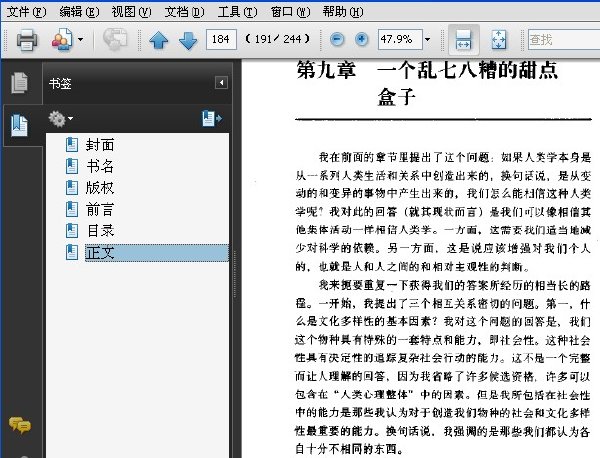Expand the collaborate icon dropdown arrow
This screenshot has height=458, width=600.
pos(80,39)
